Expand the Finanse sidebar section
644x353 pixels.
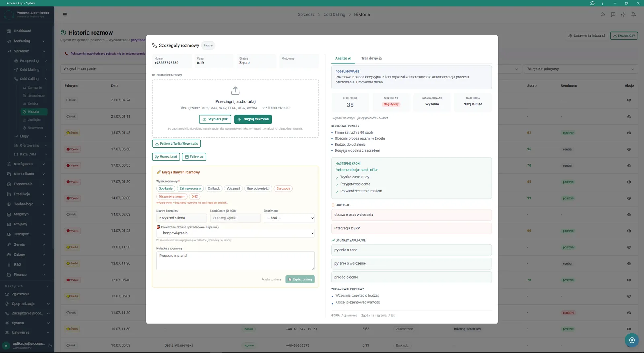27,275
